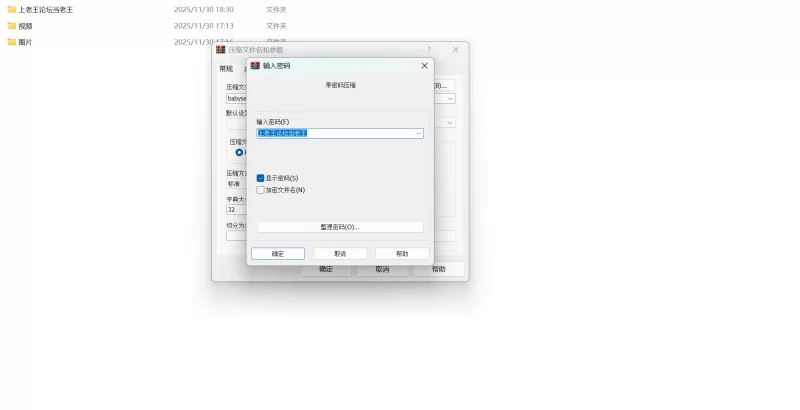Click the 输入密码(E) label
Image resolution: width=800 pixels, height=410 pixels.
click(x=272, y=122)
